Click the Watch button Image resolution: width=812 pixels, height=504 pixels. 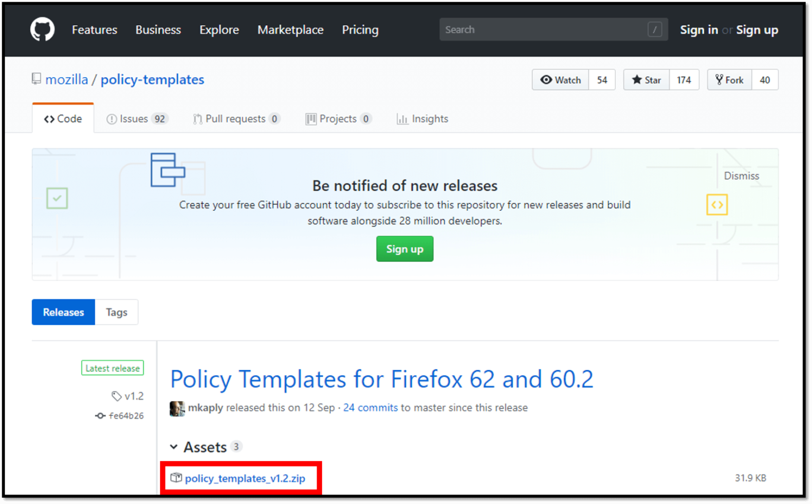tap(560, 80)
